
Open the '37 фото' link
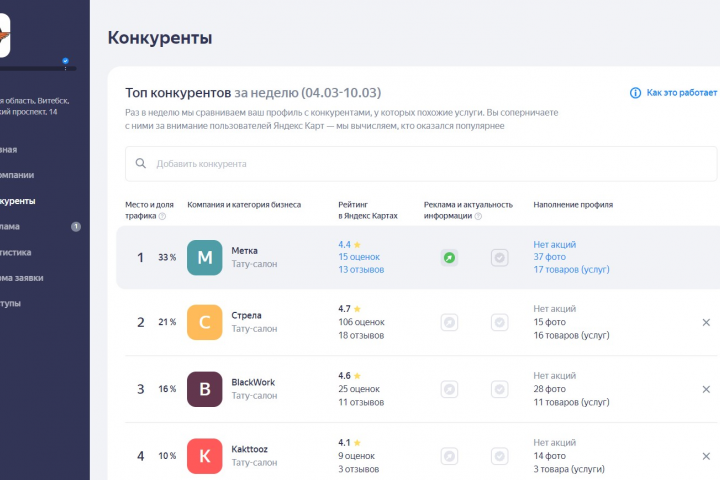click(549, 257)
